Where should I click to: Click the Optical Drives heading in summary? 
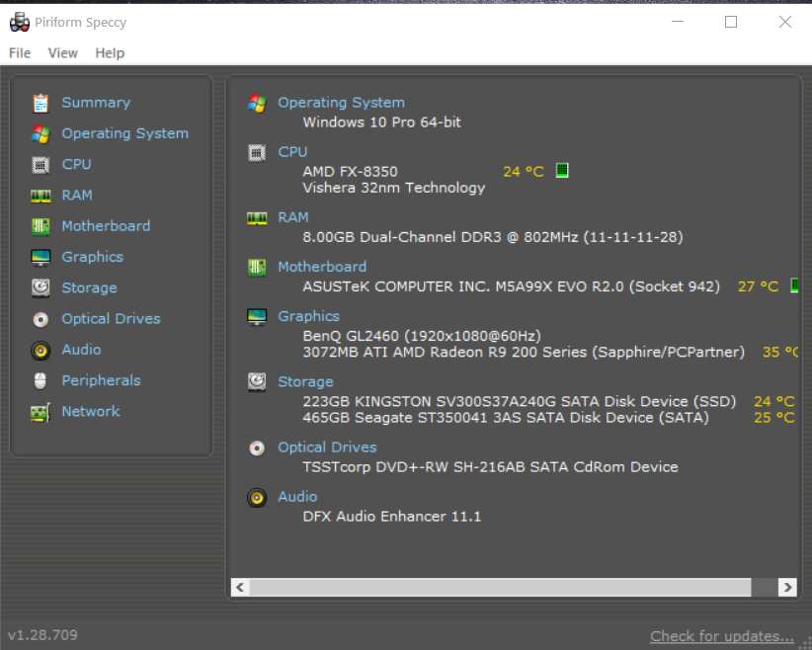click(x=327, y=447)
